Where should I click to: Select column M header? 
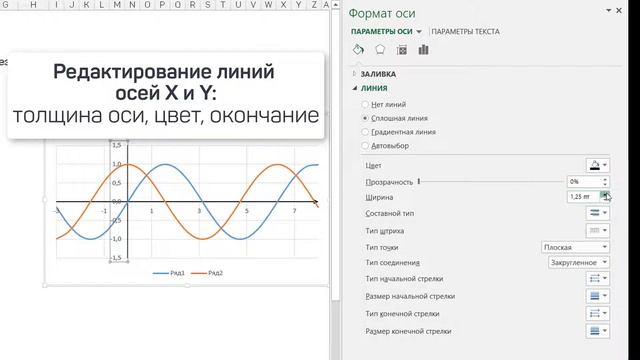(x=117, y=5)
